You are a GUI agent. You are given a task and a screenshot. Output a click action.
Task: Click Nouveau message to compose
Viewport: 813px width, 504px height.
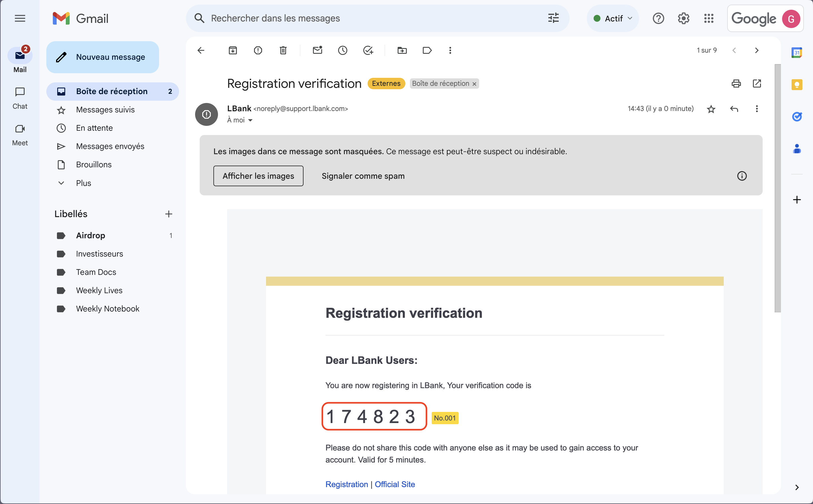pyautogui.click(x=103, y=57)
